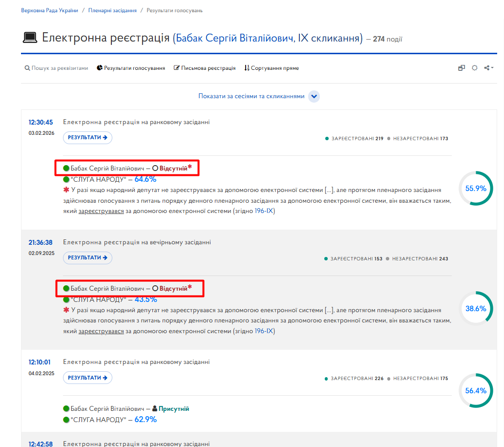Click the 55.9% progress ring

[476, 188]
